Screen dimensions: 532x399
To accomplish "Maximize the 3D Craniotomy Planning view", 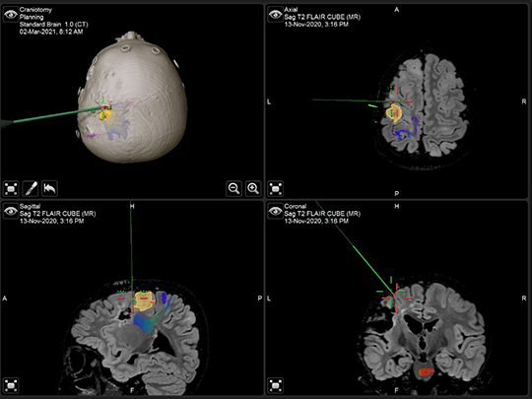I will [11, 188].
